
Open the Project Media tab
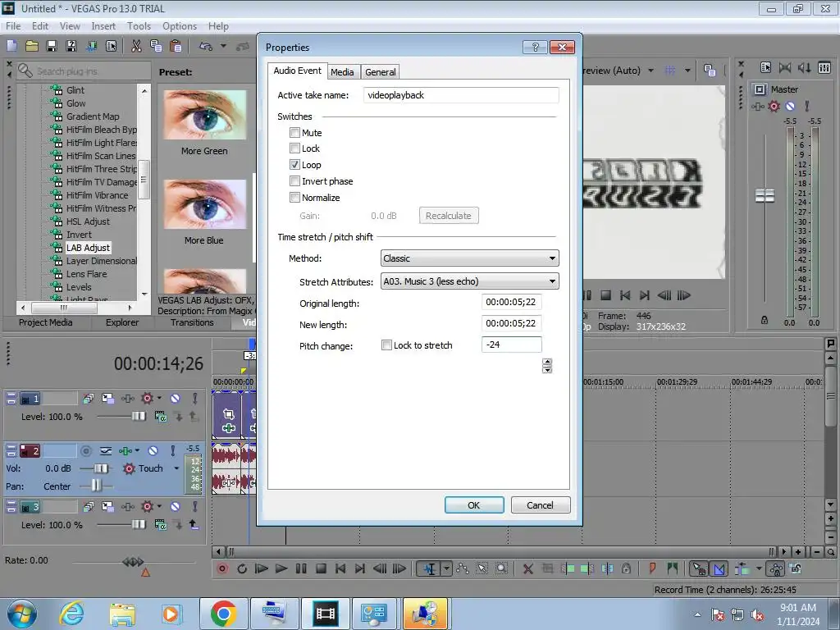[46, 322]
